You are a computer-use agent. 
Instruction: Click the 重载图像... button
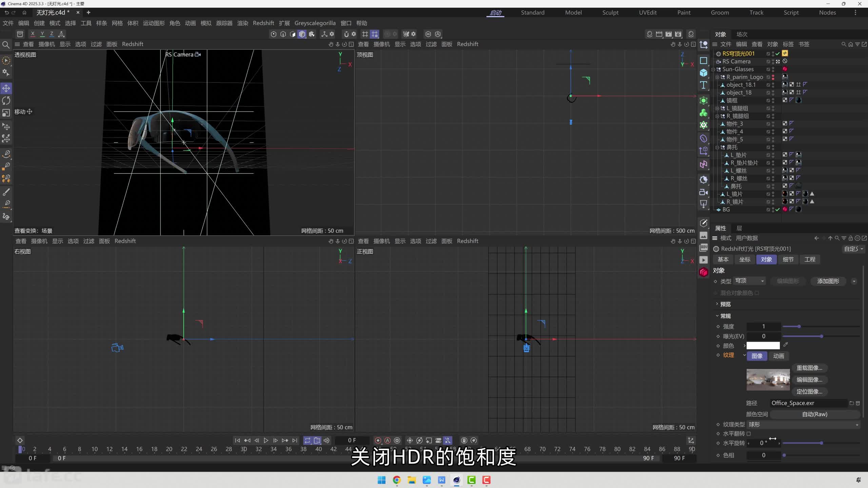(x=809, y=368)
